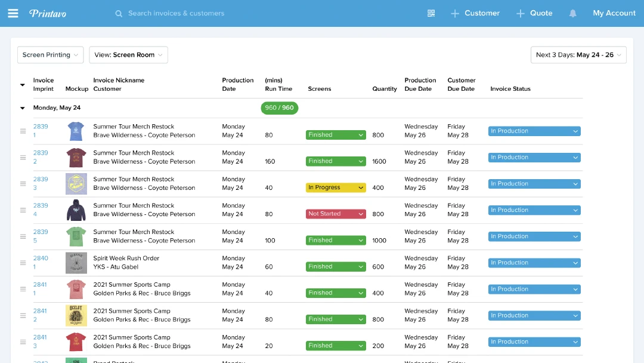Open the hamburger main menu
Viewport: 644px width, 363px height.
pos(13,13)
